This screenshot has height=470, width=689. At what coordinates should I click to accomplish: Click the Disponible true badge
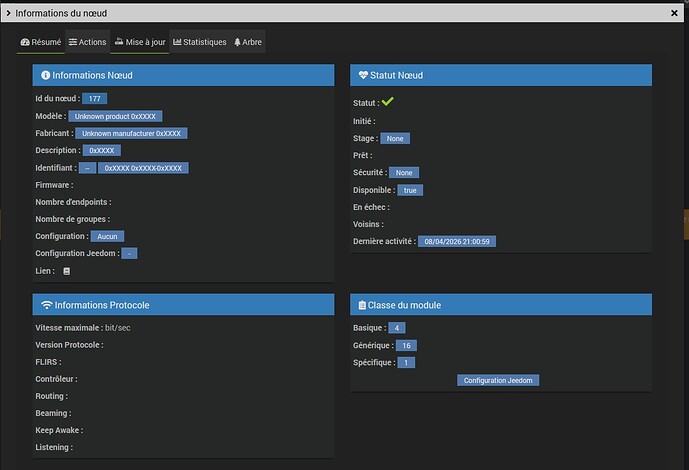pyautogui.click(x=409, y=190)
